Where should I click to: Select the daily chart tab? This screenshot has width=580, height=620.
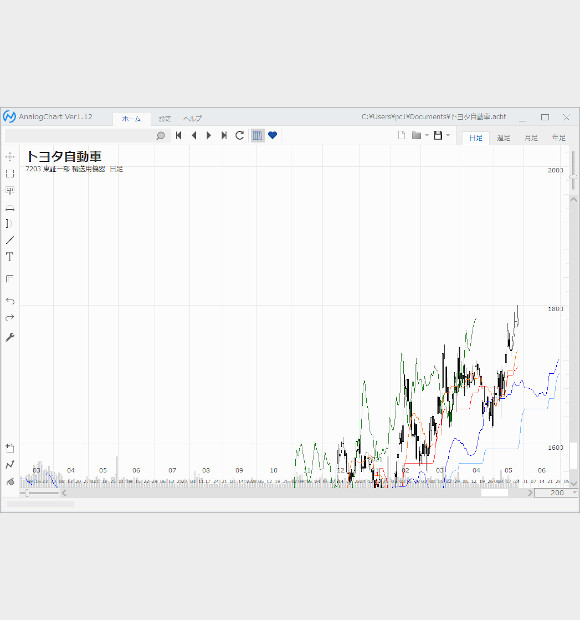[476, 138]
